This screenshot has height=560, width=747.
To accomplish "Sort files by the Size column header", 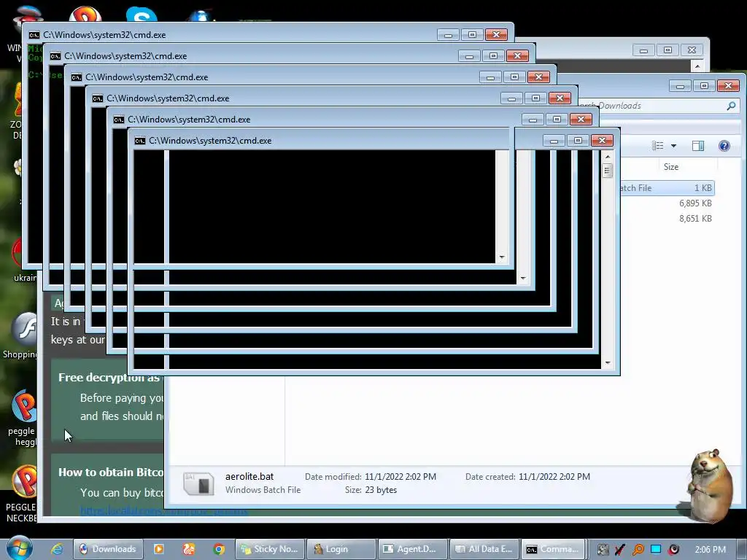I will pyautogui.click(x=671, y=167).
